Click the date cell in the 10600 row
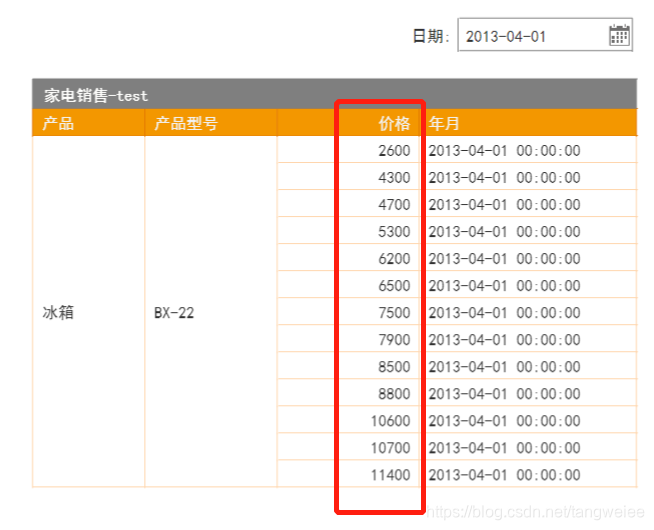654x530 pixels. (528, 421)
